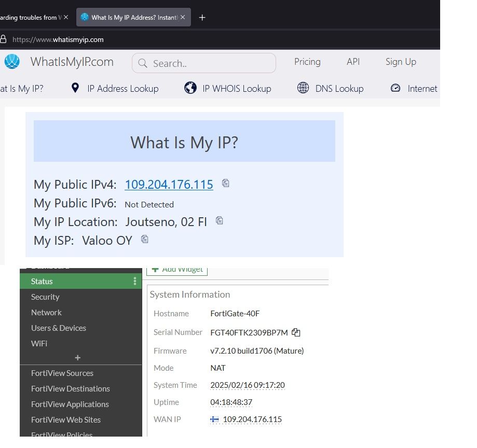Open FortiView Destinations
Viewport: 477px width, 448px height.
[x=70, y=389]
